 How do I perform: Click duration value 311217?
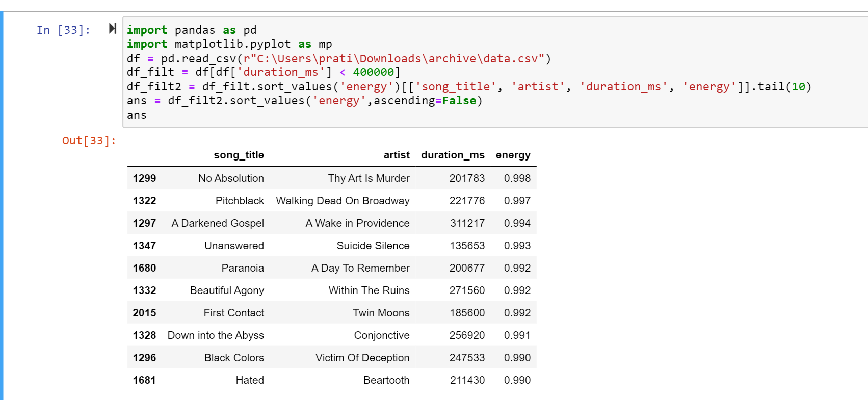[x=467, y=223]
